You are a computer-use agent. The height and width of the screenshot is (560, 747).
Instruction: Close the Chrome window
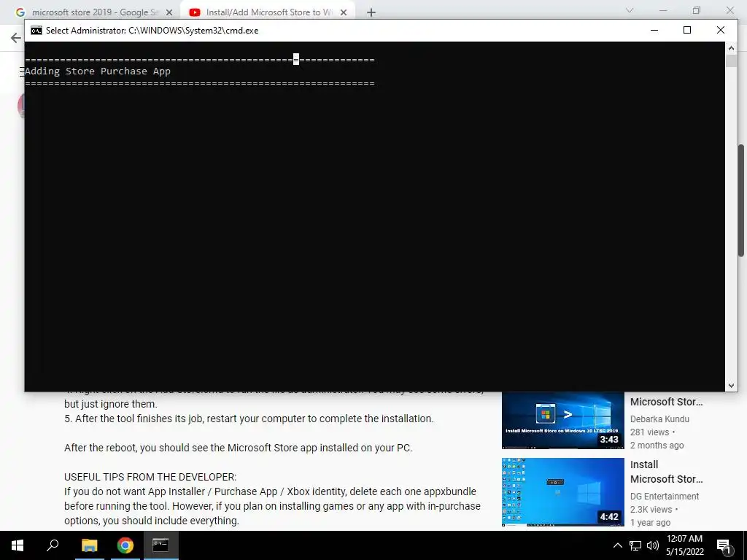coord(729,10)
